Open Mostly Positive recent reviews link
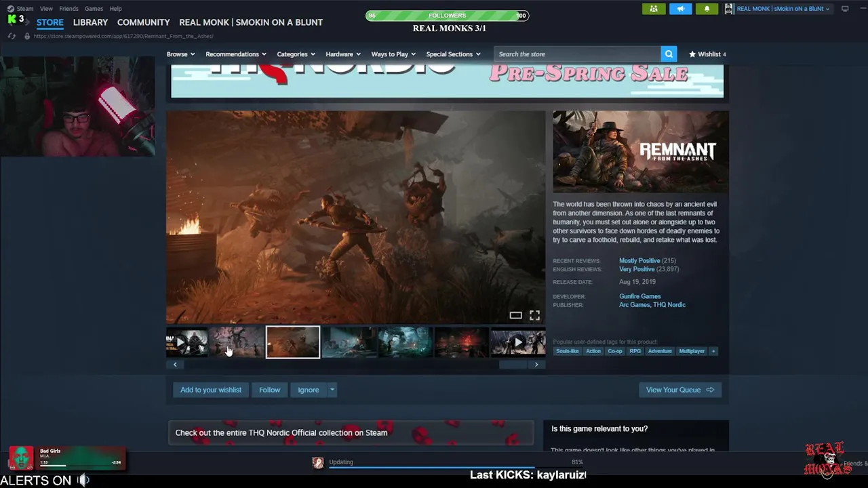868x488 pixels. point(639,261)
